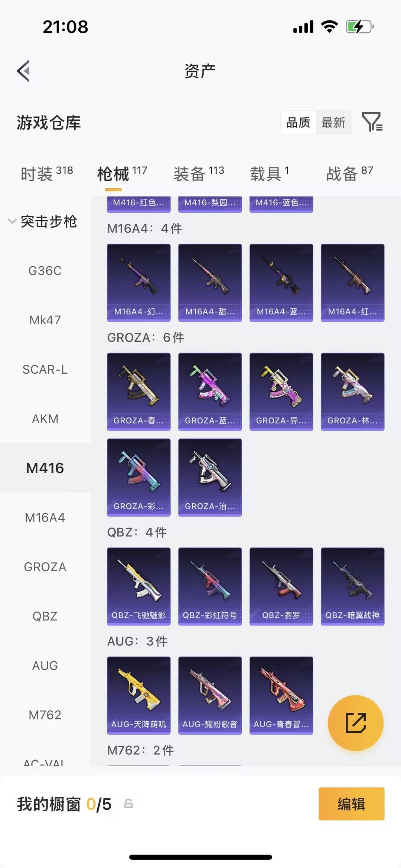Select GROZA in the weapon sidebar
The height and width of the screenshot is (868, 401).
(45, 567)
